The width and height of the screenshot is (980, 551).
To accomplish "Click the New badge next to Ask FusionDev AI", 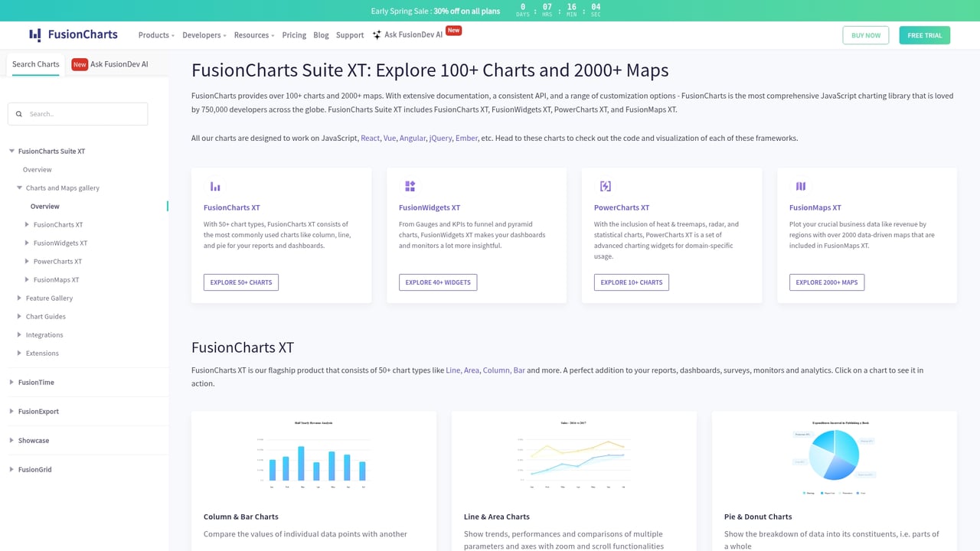I will 453,31.
